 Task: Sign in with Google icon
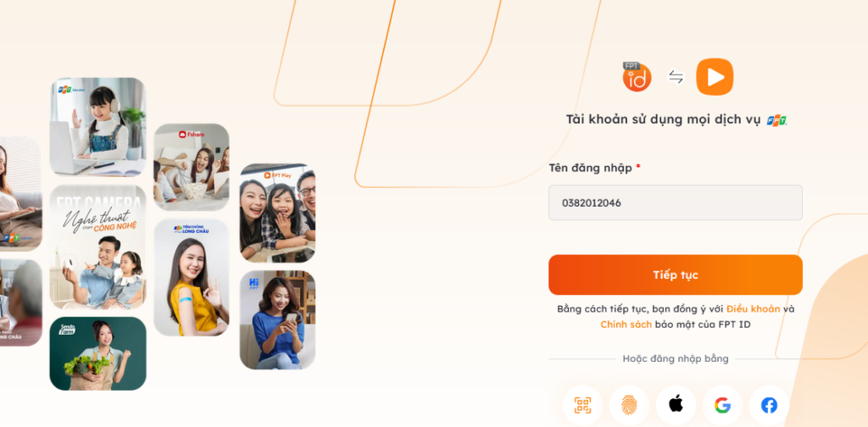pos(722,406)
